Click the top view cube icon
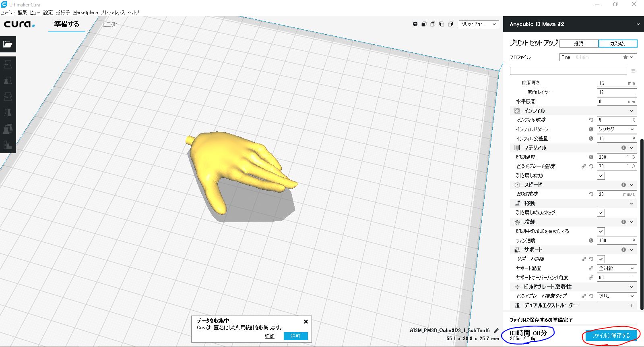Image resolution: width=644 pixels, height=347 pixels. click(x=433, y=24)
